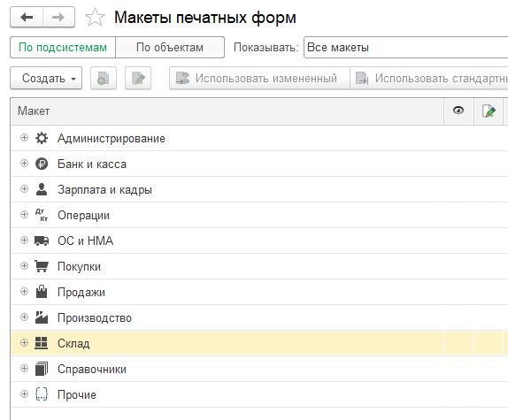
Task: Expand the Продажи group
Action: coord(24,292)
